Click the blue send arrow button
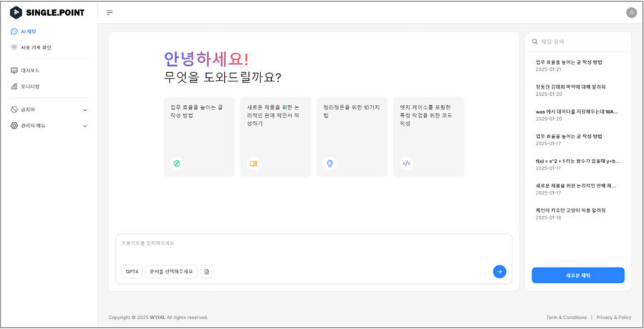This screenshot has width=644, height=329. [499, 271]
